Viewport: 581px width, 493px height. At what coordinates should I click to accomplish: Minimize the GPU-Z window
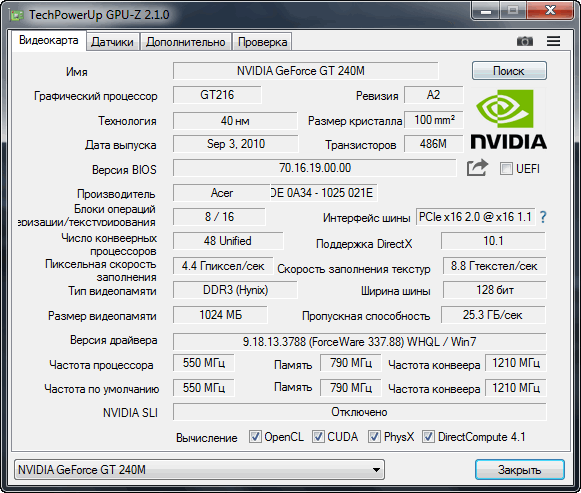point(486,11)
